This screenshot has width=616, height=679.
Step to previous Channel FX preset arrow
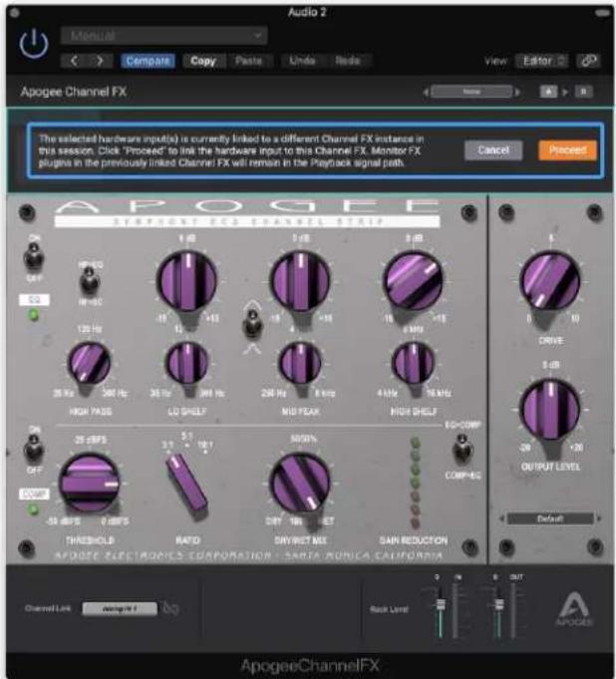click(x=426, y=92)
